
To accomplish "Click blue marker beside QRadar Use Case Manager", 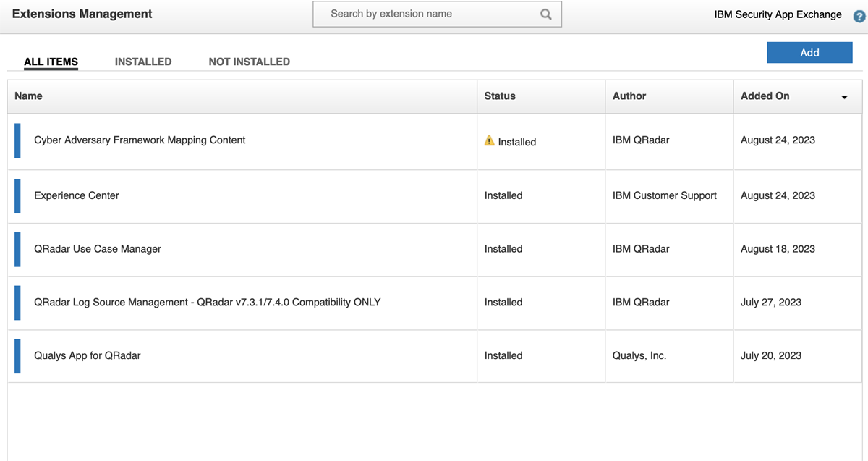I will 17,249.
